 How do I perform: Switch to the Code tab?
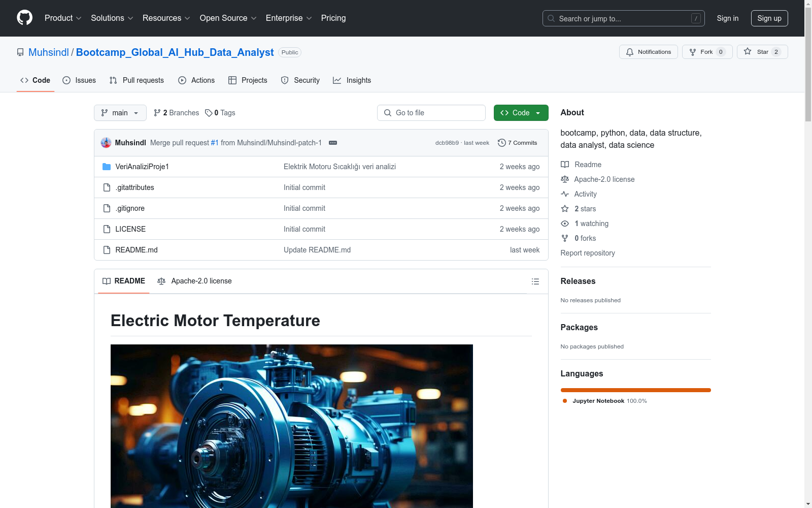pos(35,80)
